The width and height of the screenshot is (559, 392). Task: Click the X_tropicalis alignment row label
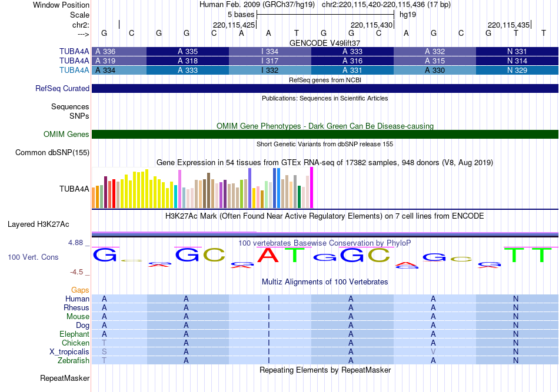(x=69, y=352)
